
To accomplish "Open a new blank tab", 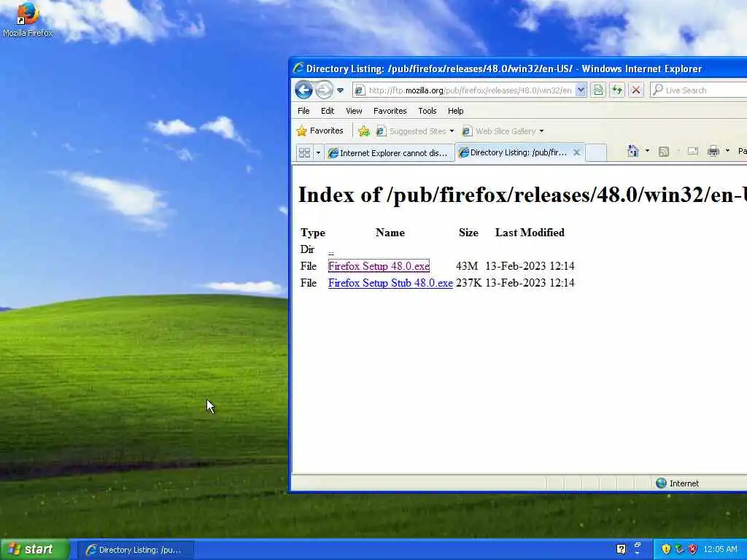I will (595, 152).
